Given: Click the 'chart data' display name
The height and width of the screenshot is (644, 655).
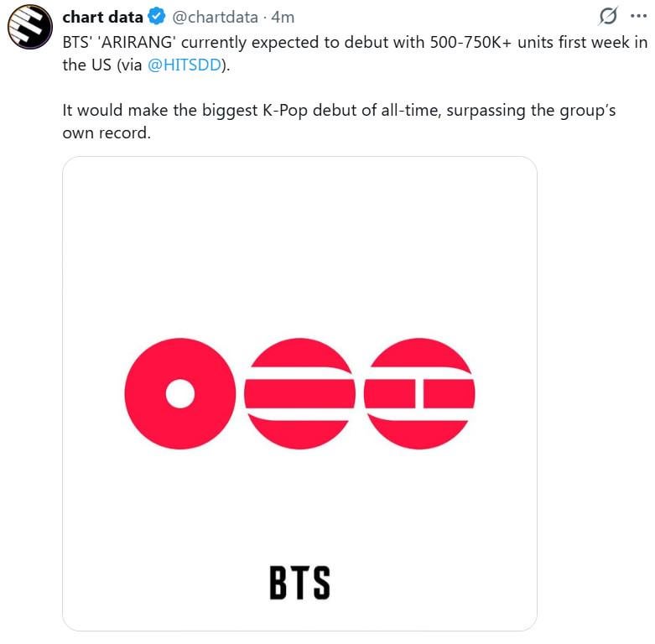Looking at the screenshot, I should click(102, 17).
